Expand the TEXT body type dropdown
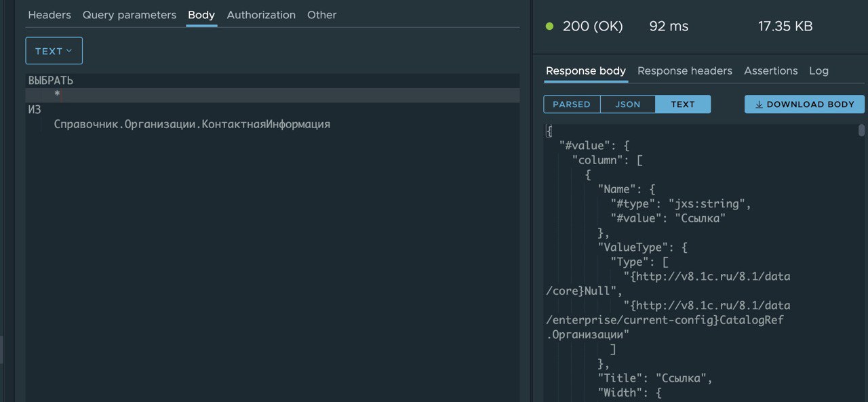The height and width of the screenshot is (402, 868). tap(54, 51)
